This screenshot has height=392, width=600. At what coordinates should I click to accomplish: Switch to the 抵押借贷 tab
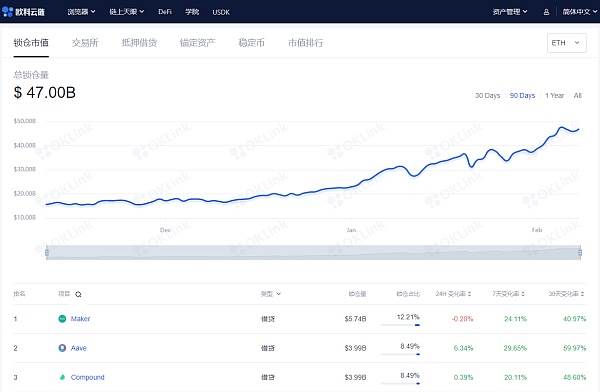tap(139, 43)
